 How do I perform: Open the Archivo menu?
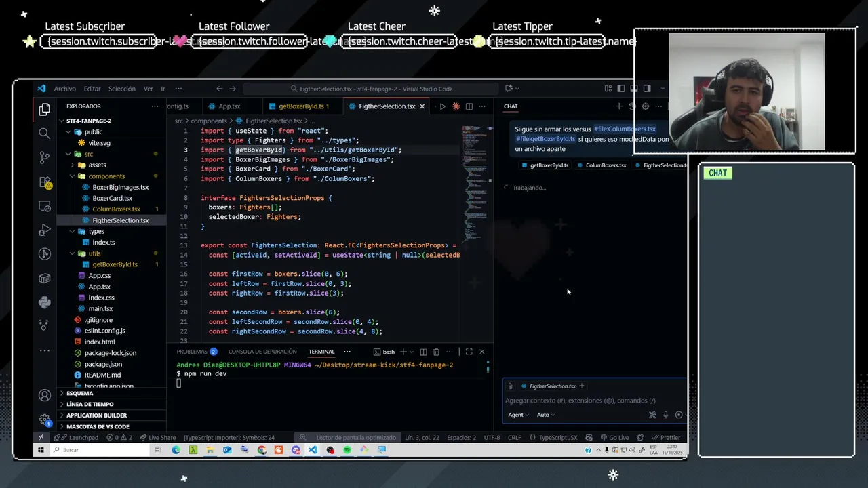(x=65, y=89)
